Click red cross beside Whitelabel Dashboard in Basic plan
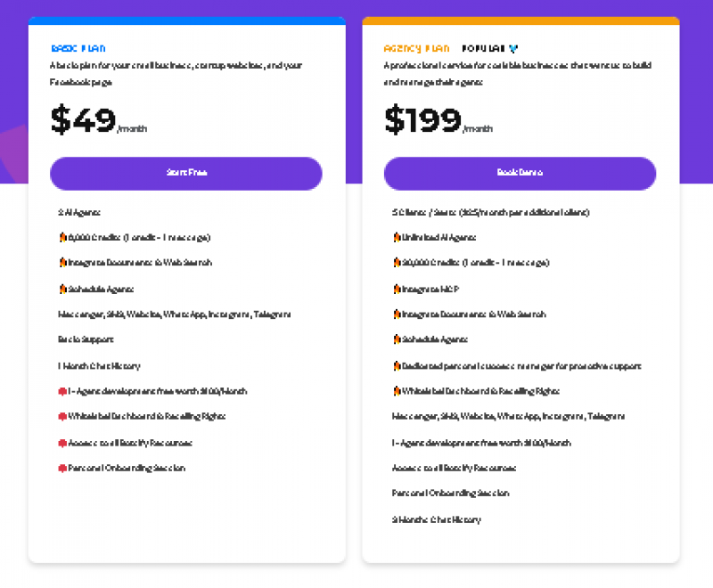This screenshot has width=713, height=588. pos(61,416)
